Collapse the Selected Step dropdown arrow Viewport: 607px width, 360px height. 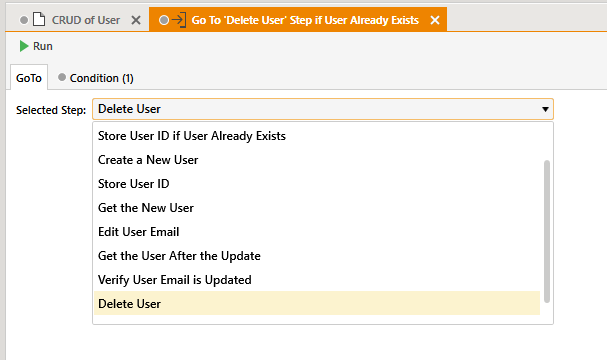pos(545,109)
